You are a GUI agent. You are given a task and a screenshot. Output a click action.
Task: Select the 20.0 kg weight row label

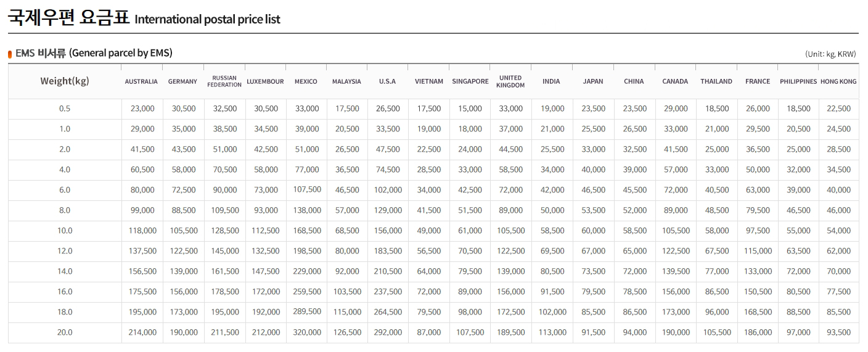point(65,332)
